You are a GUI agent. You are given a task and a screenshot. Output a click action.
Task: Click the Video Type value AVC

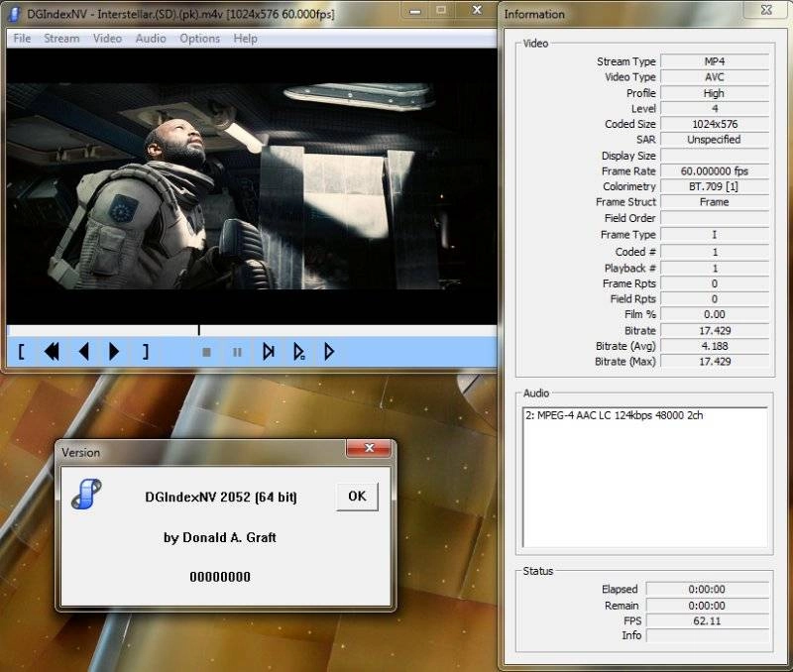[x=714, y=77]
